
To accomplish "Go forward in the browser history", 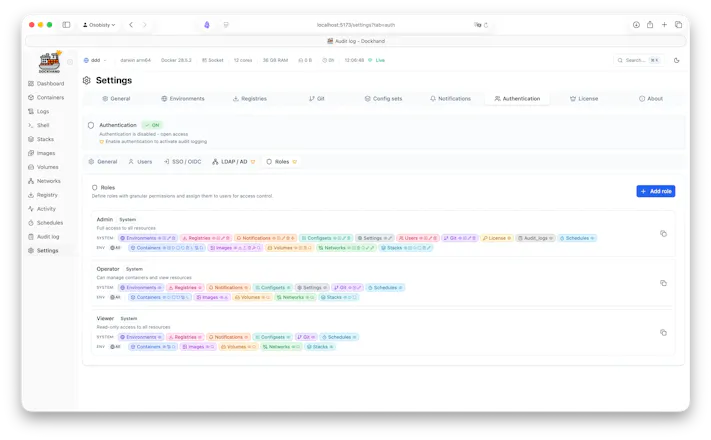I will (145, 25).
